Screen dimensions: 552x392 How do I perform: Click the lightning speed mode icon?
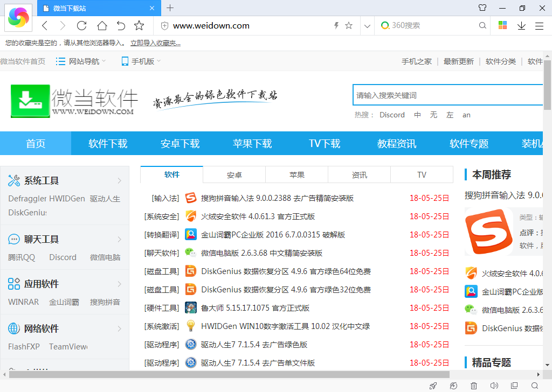(336, 26)
